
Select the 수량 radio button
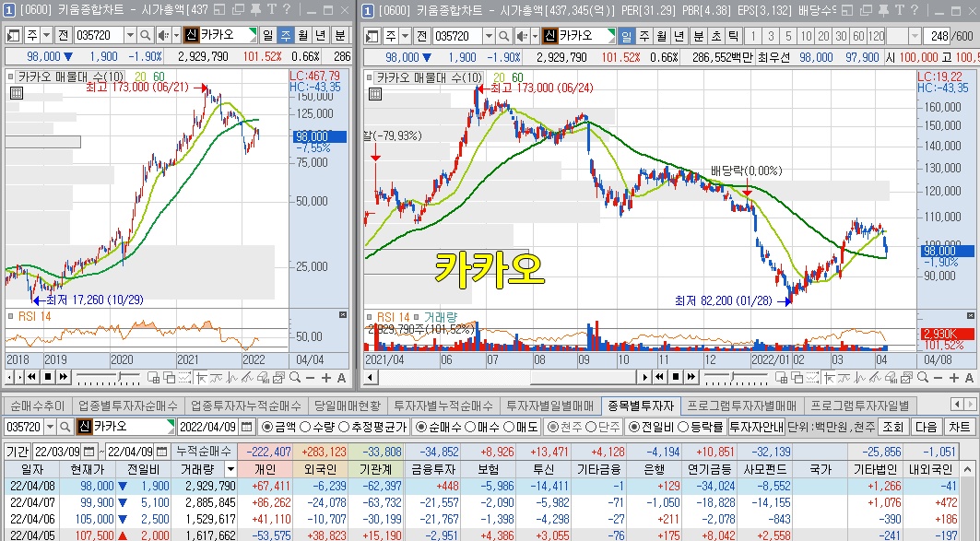[x=305, y=427]
